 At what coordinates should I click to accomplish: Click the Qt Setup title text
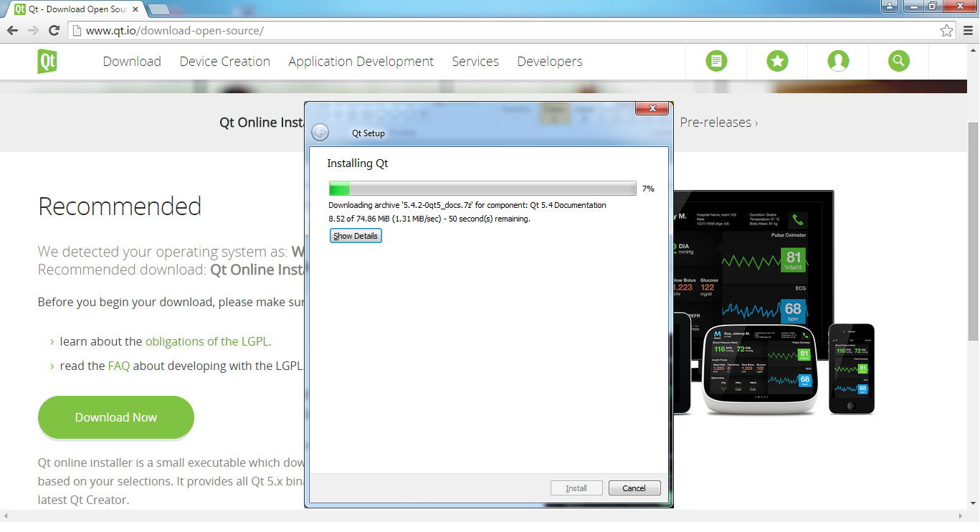tap(368, 133)
